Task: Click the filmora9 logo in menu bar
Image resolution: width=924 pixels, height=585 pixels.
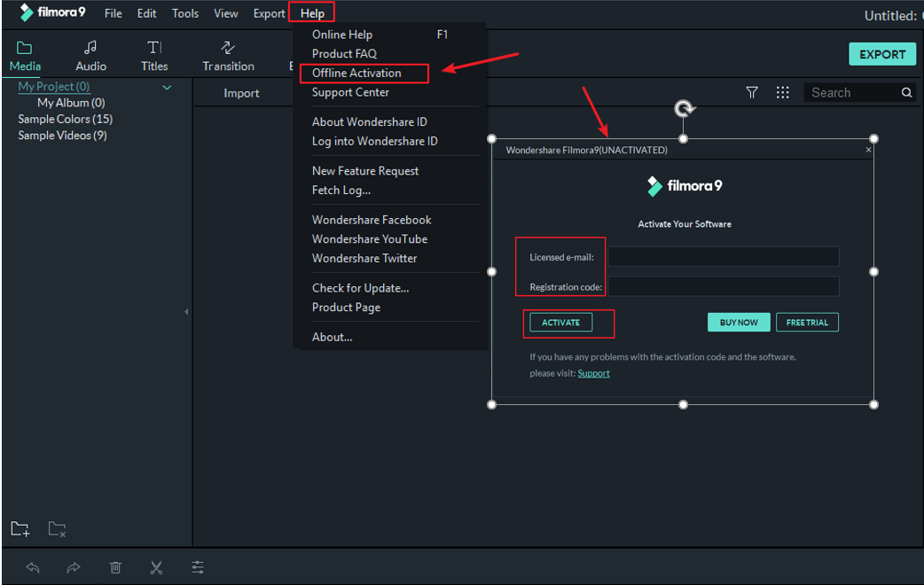Action: tap(51, 12)
